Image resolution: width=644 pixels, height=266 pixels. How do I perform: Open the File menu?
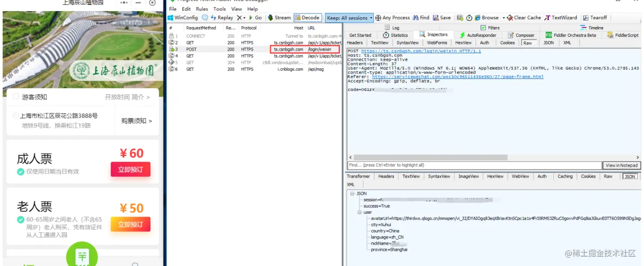[x=173, y=9]
